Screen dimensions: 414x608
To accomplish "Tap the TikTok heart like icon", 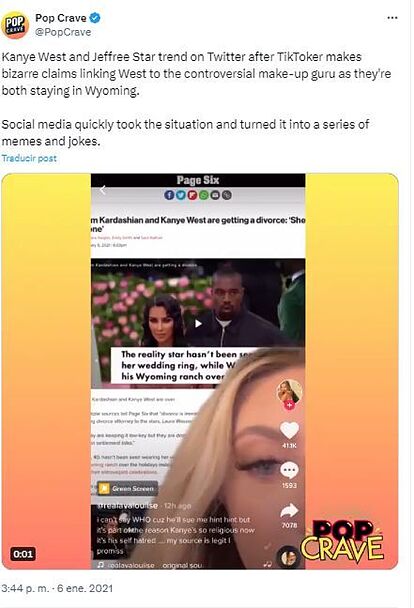I will [289, 430].
